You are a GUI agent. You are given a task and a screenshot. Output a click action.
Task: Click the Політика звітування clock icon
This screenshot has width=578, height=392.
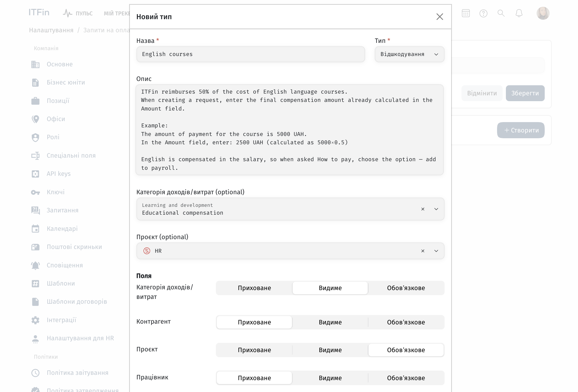(x=35, y=373)
